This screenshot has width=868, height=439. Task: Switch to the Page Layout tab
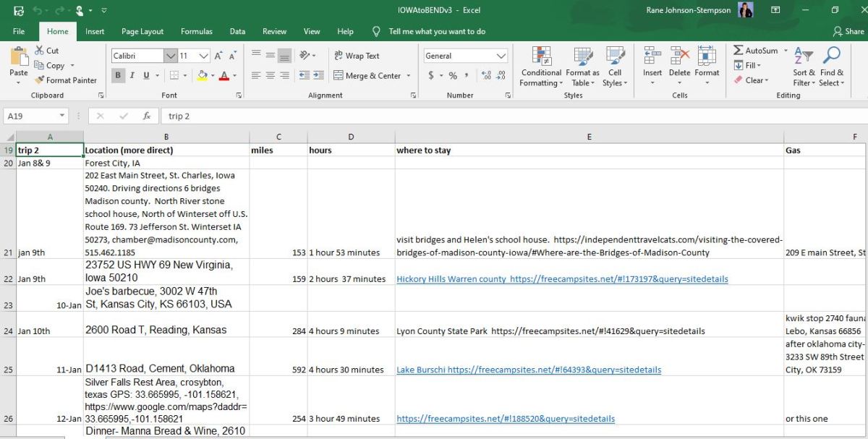click(142, 32)
